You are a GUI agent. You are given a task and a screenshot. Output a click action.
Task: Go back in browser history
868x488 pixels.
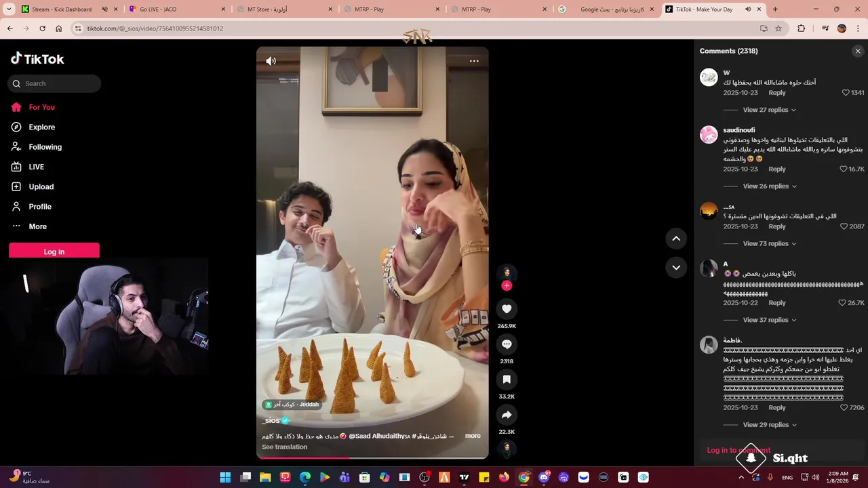[9, 28]
